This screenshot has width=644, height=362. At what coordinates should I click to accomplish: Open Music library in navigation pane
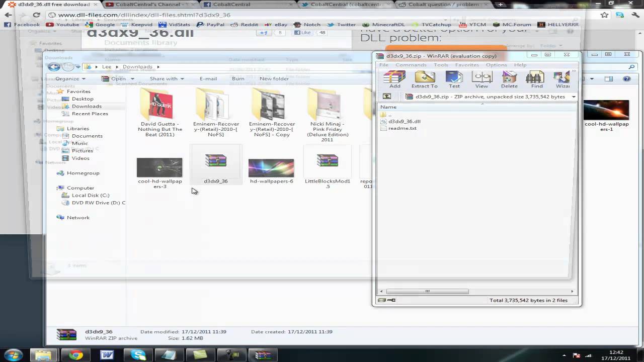coord(79,143)
